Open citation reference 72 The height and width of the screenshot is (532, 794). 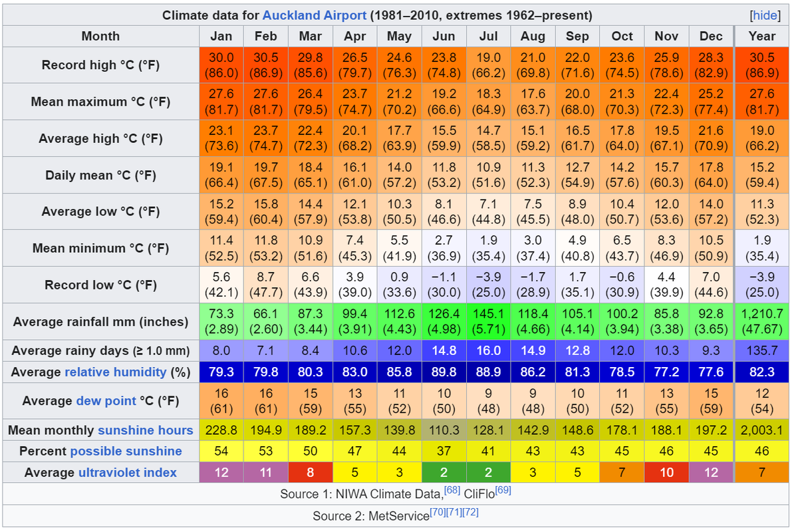click(x=470, y=512)
